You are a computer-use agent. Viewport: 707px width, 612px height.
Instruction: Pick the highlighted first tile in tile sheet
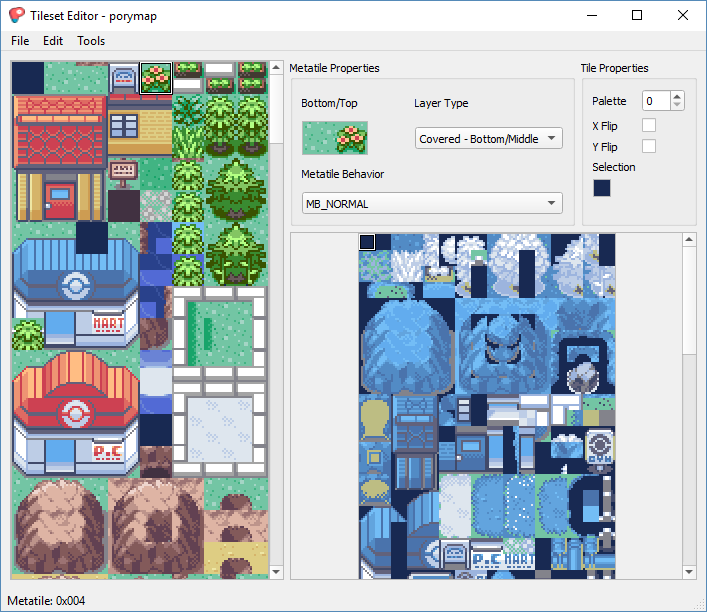click(x=367, y=242)
